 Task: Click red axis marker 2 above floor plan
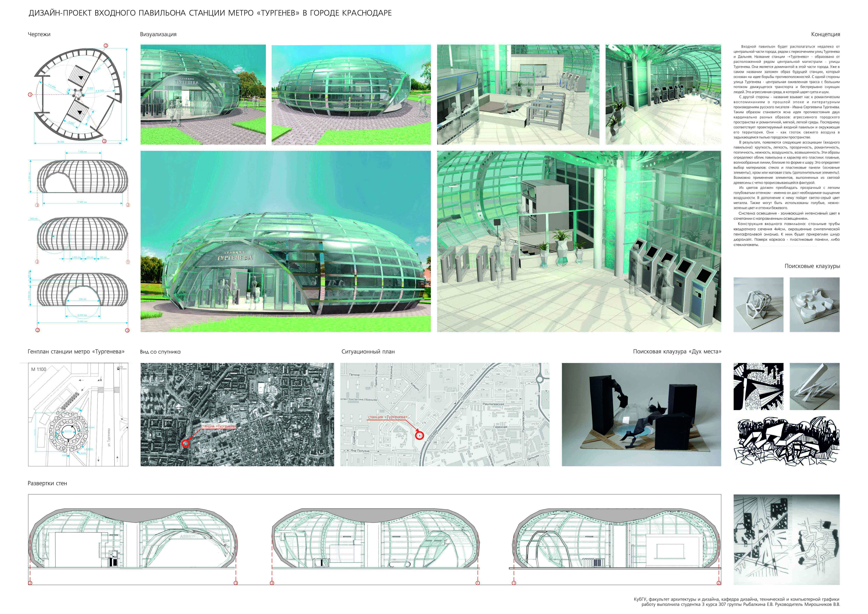coord(106,46)
